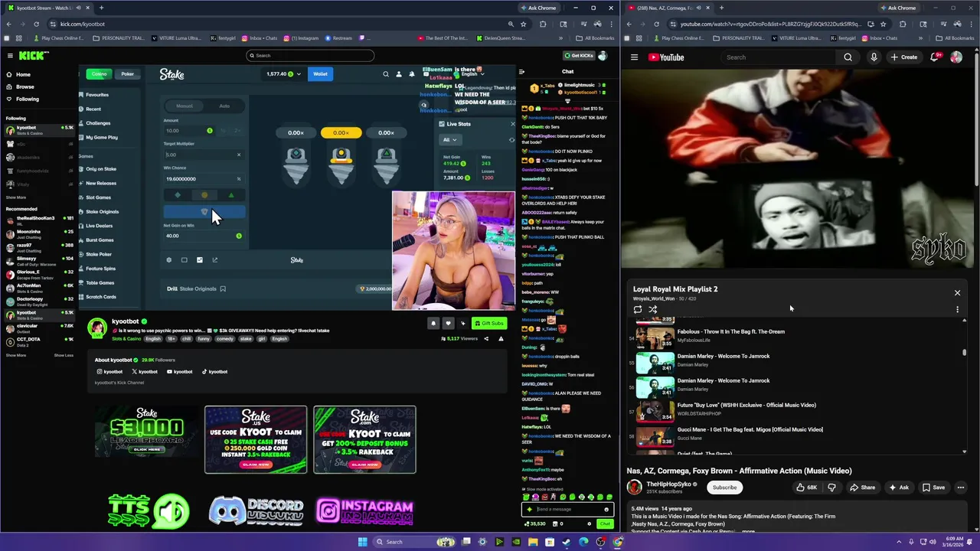This screenshot has width=980, height=551.
Task: Click the green Chat send button
Action: pyautogui.click(x=605, y=524)
